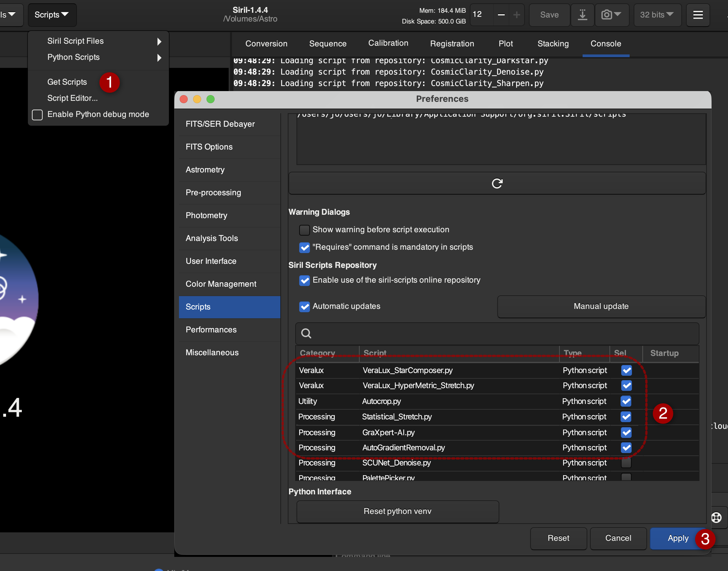Sort script list by Startup column header
The image size is (728, 571).
click(670, 353)
